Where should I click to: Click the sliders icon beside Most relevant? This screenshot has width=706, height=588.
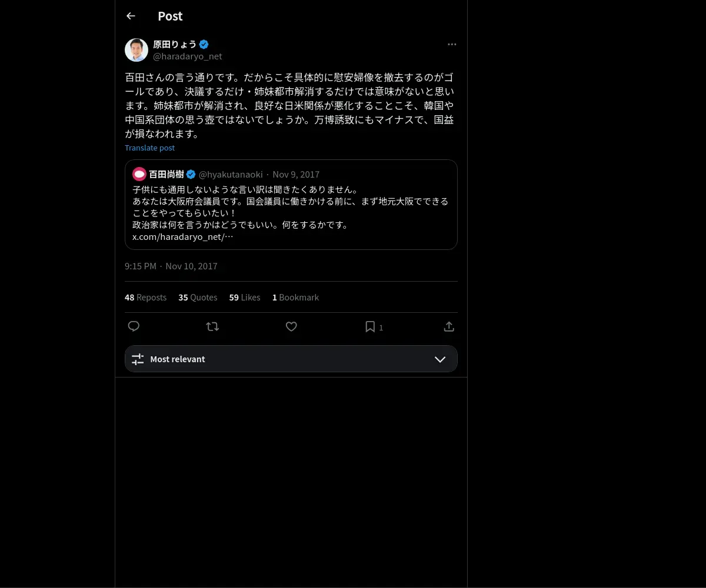(x=138, y=359)
